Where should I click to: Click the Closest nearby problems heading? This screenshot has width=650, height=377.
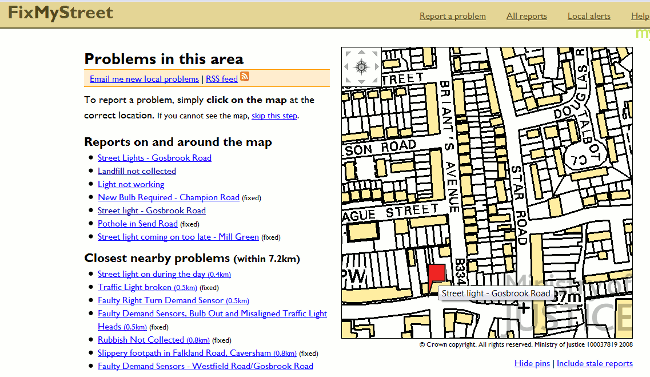(x=192, y=258)
